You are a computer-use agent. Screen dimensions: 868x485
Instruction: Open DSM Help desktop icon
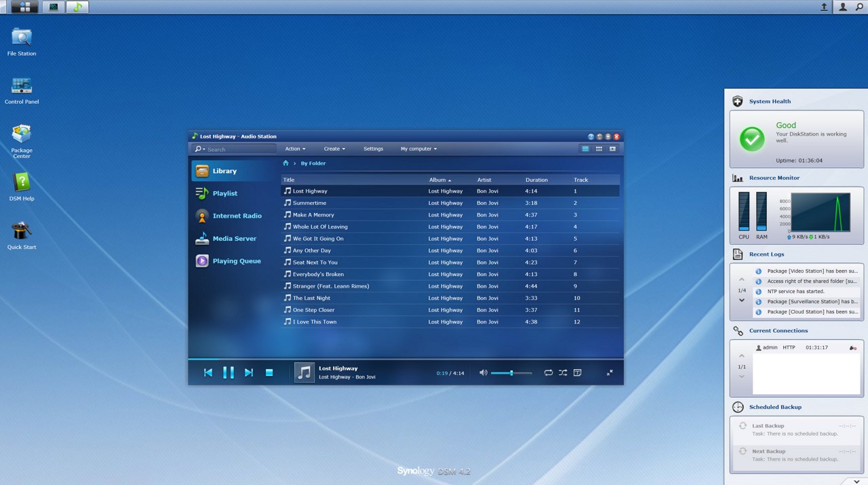22,187
